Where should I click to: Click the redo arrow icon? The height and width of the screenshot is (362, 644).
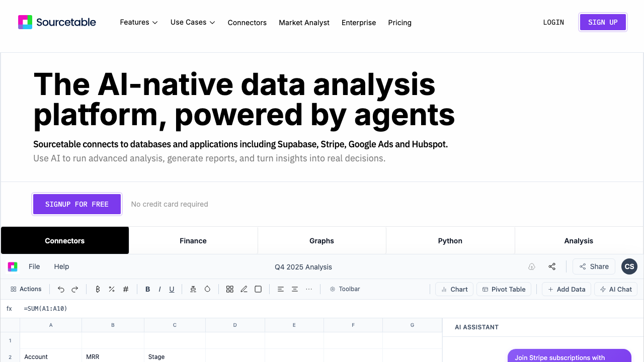pyautogui.click(x=75, y=289)
